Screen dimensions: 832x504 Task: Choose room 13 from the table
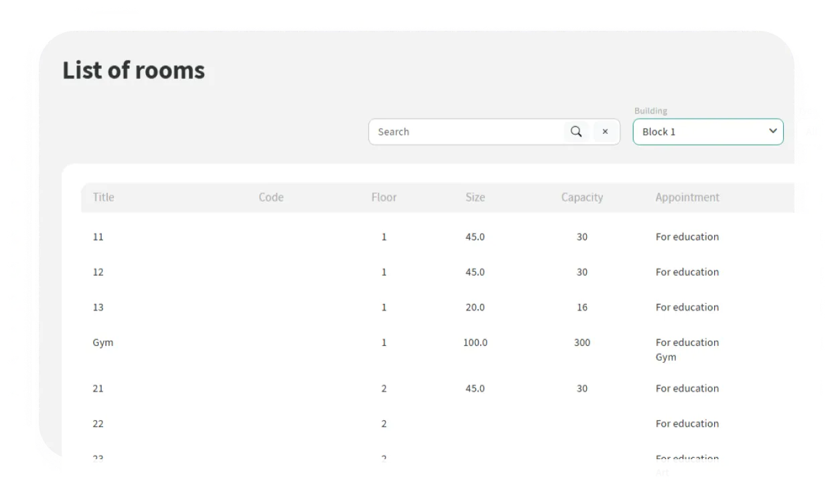coord(98,308)
